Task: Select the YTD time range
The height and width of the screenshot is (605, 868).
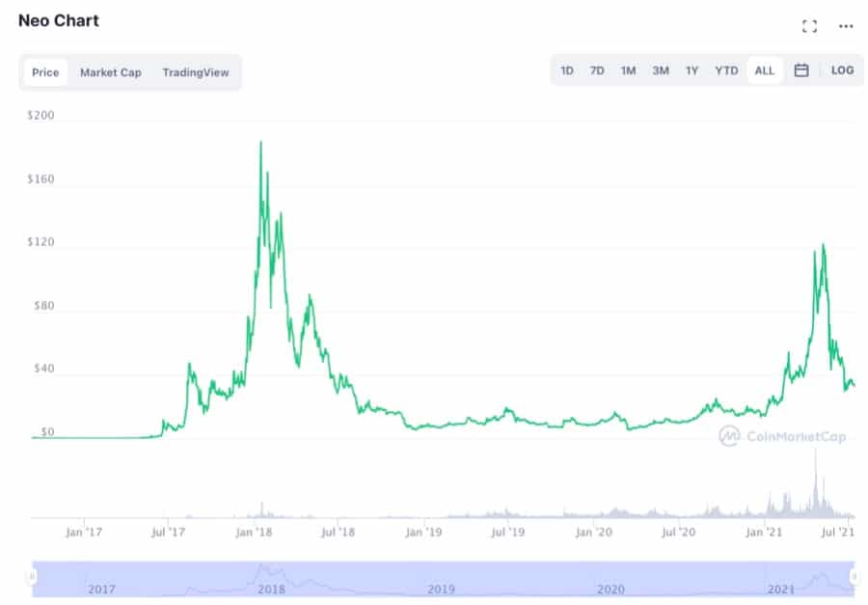Action: pos(725,70)
